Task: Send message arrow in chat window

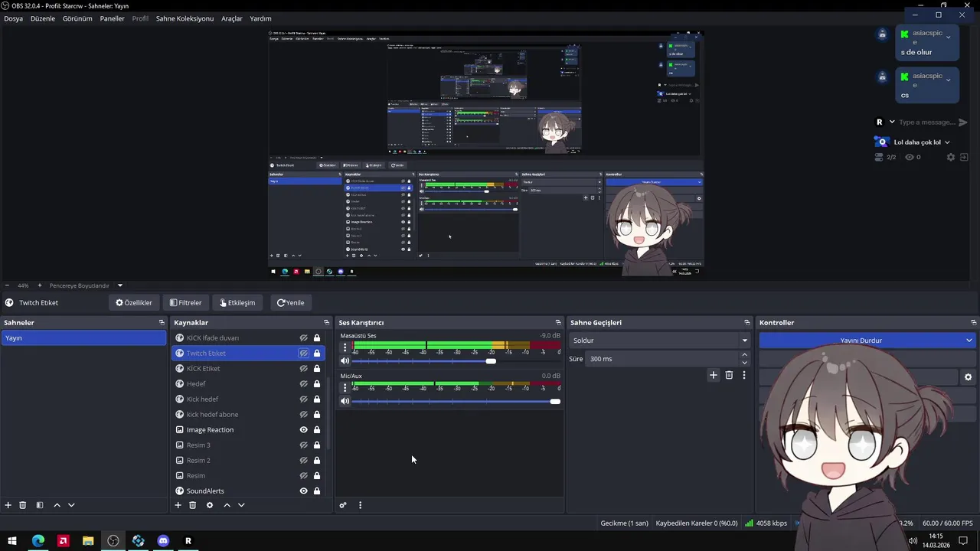Action: click(963, 122)
